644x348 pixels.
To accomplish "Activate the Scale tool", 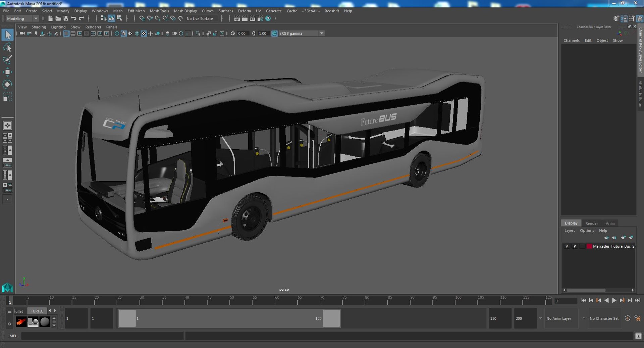I will click(7, 97).
